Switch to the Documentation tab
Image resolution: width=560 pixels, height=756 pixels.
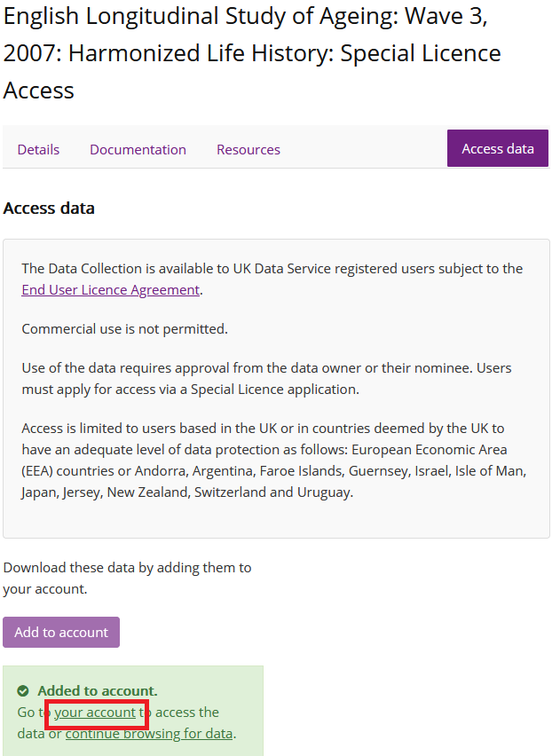pyautogui.click(x=138, y=149)
